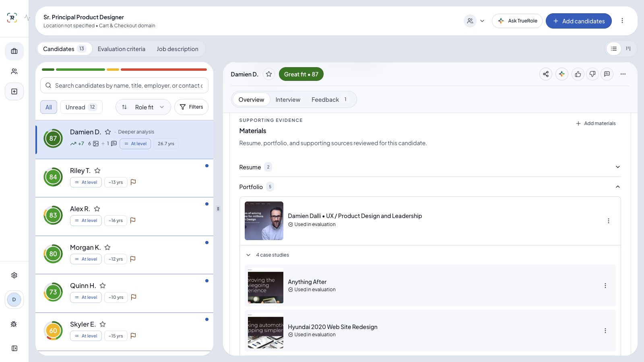Open options menu for Hyundai 2020 Web Site Redesign
The image size is (644, 362).
click(x=605, y=331)
